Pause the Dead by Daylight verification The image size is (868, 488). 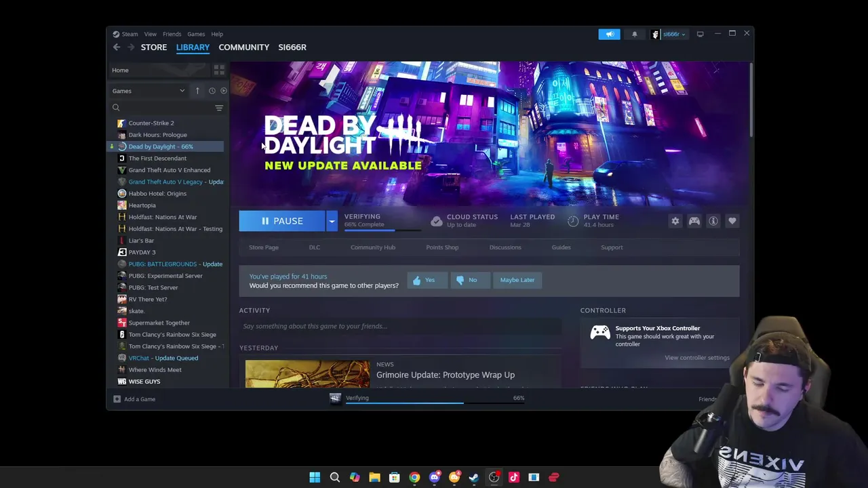pos(282,221)
